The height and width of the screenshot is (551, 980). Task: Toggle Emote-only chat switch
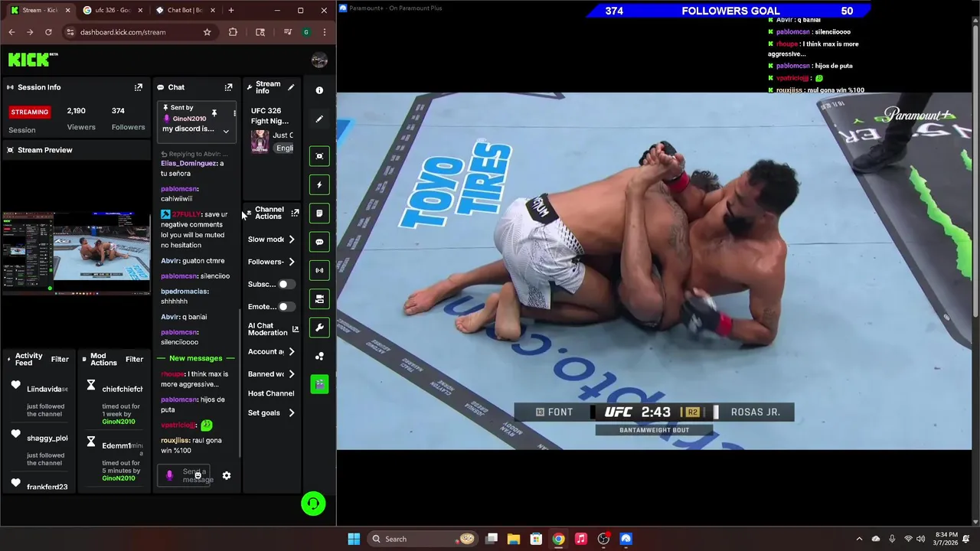click(286, 306)
